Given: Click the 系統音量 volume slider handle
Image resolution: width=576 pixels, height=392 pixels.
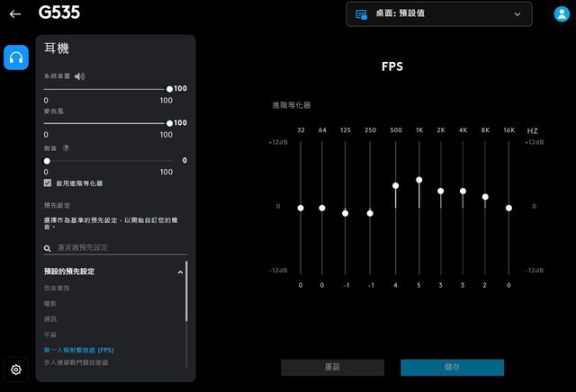Looking at the screenshot, I should pyautogui.click(x=169, y=89).
